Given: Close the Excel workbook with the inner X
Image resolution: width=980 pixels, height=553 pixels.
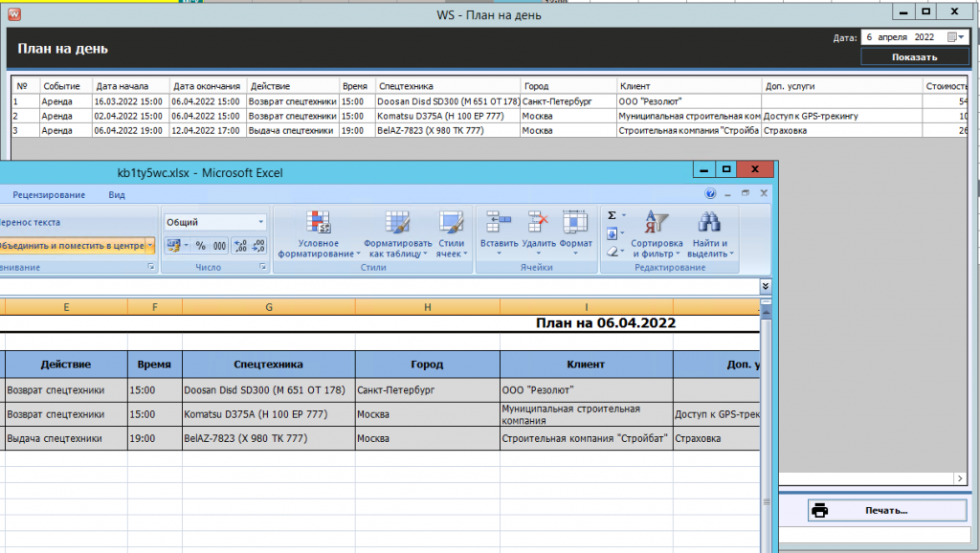Looking at the screenshot, I should tap(763, 193).
